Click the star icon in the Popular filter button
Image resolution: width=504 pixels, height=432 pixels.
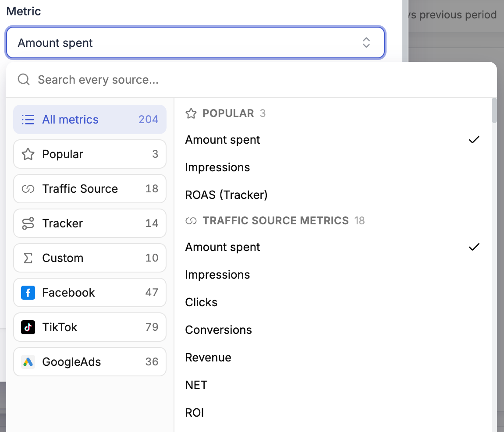28,154
